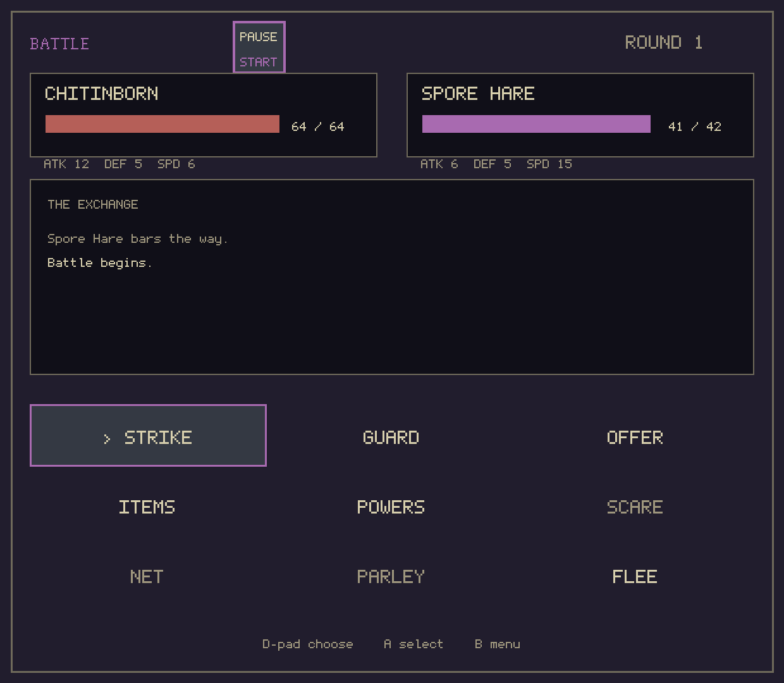Click THE EXCHANGE log heading

tap(93, 204)
